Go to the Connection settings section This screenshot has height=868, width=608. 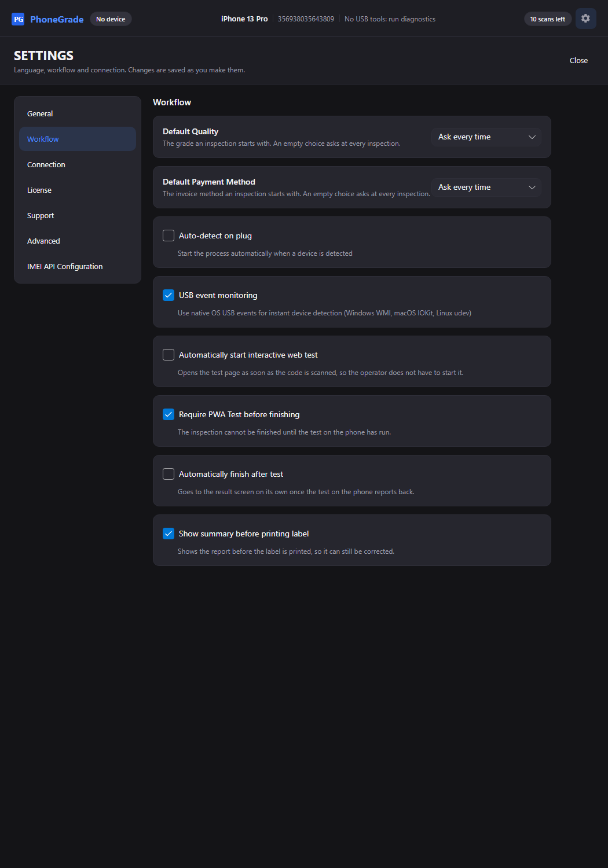(x=78, y=165)
